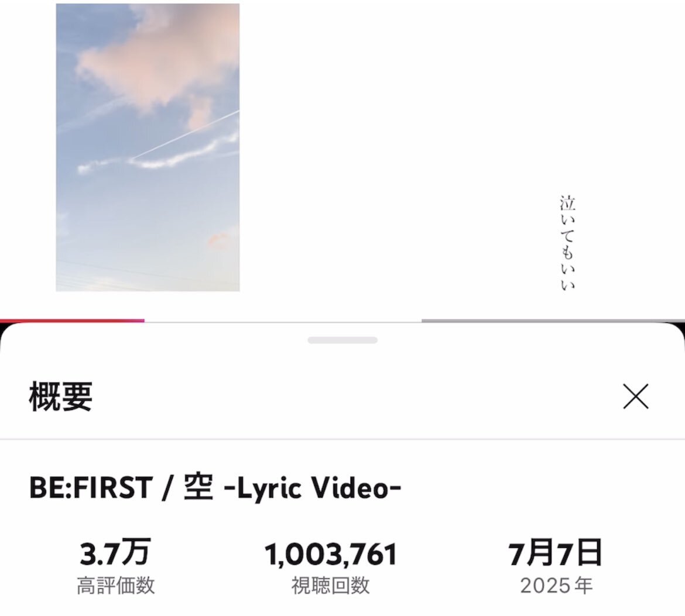Seek to the grey buffered progress segment

tap(553, 321)
